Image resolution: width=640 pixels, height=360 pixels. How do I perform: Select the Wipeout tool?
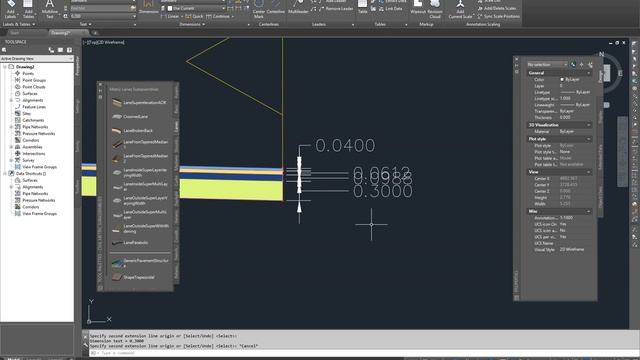coord(418,7)
